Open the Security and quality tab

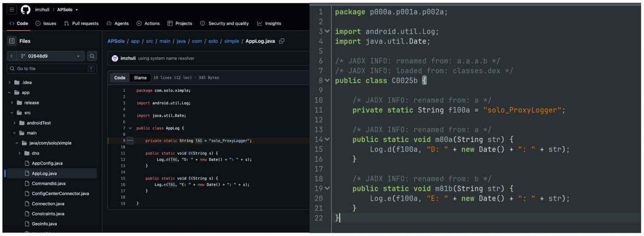point(224,24)
